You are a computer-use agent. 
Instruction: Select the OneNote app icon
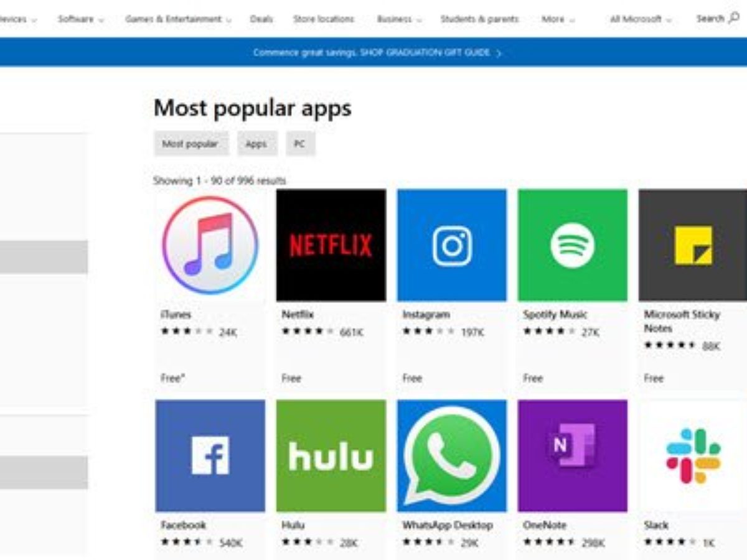click(572, 455)
